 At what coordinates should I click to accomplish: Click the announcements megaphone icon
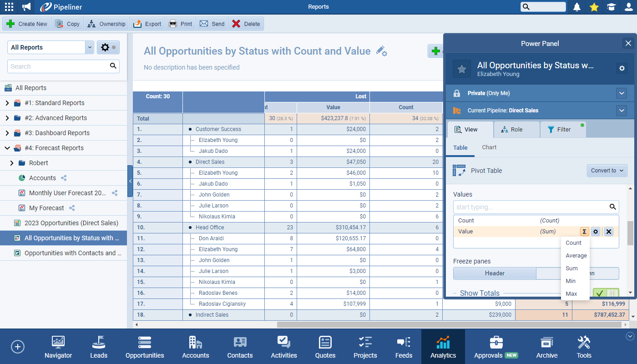point(26,7)
